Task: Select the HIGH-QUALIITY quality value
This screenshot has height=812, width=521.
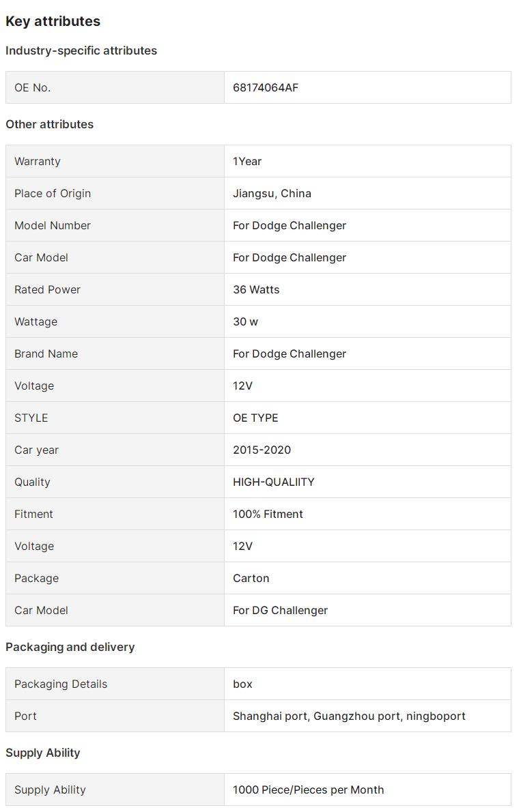Action: (x=273, y=482)
